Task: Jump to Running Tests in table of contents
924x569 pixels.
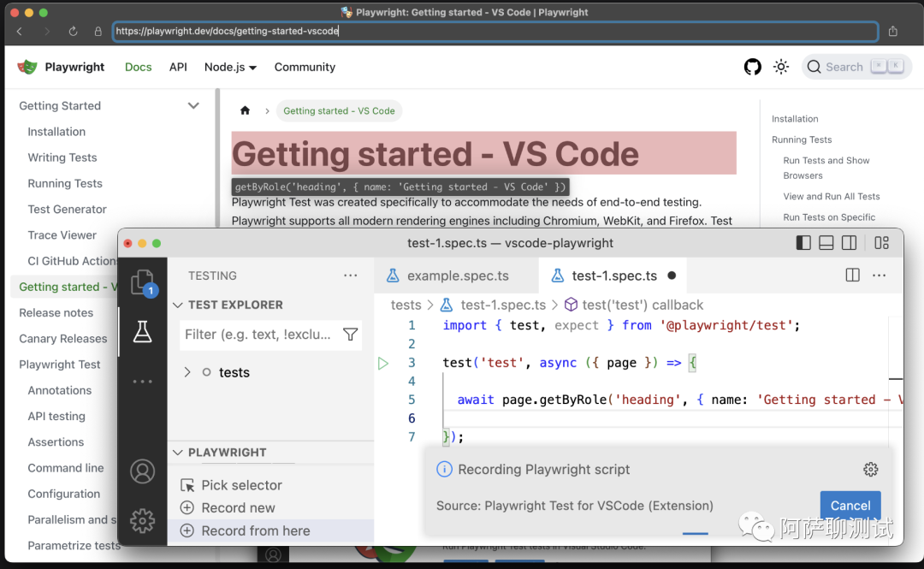Action: pos(802,139)
